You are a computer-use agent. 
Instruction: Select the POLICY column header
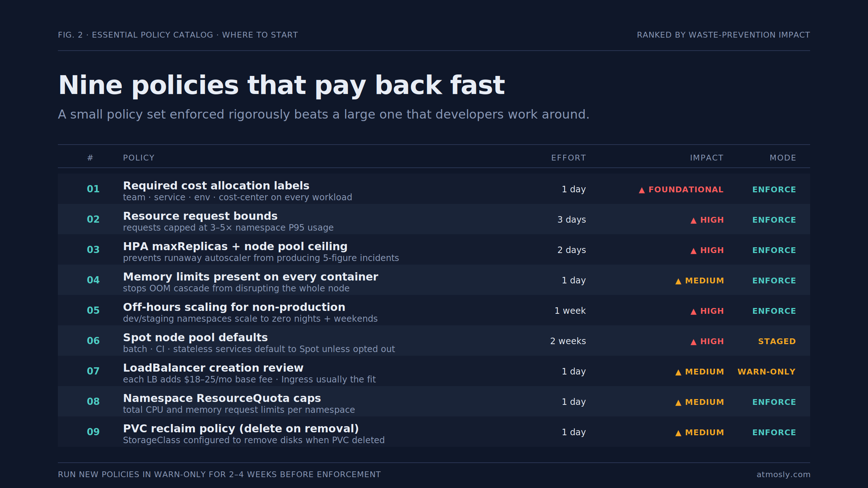pyautogui.click(x=139, y=158)
